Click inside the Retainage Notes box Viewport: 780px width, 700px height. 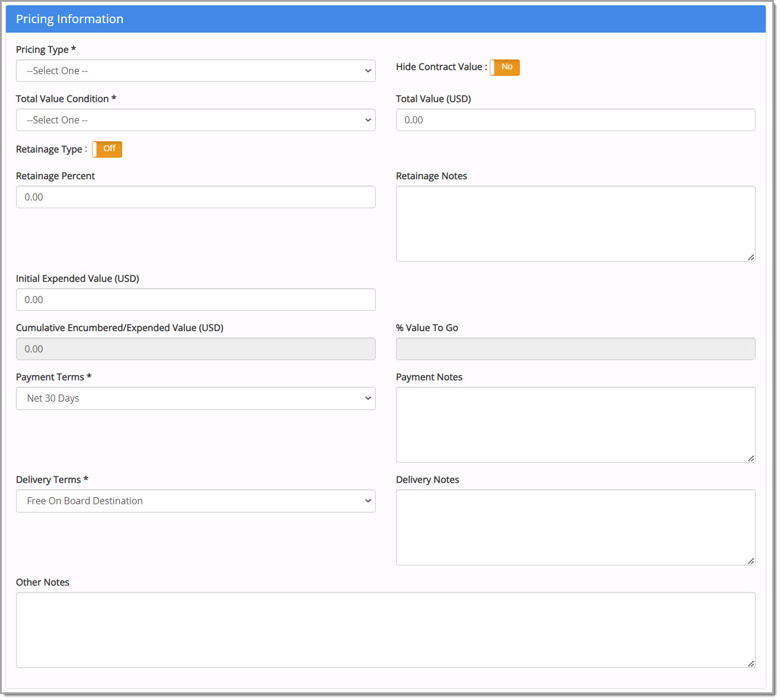click(575, 224)
